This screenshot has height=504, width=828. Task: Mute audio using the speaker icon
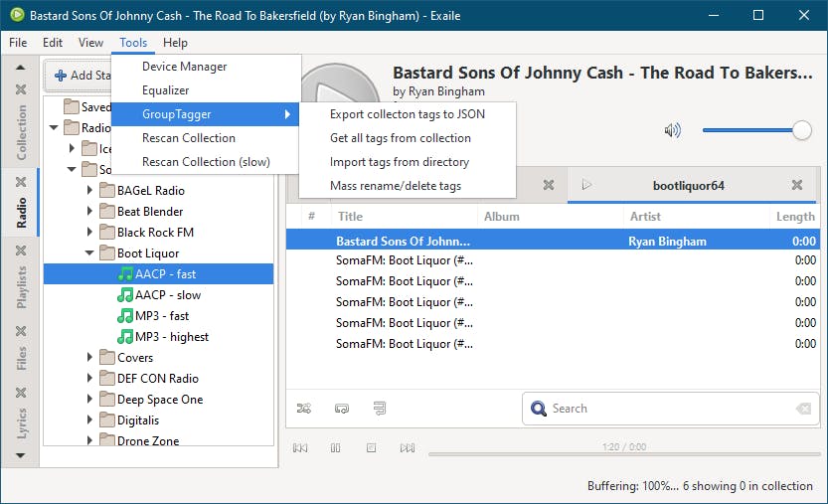673,130
